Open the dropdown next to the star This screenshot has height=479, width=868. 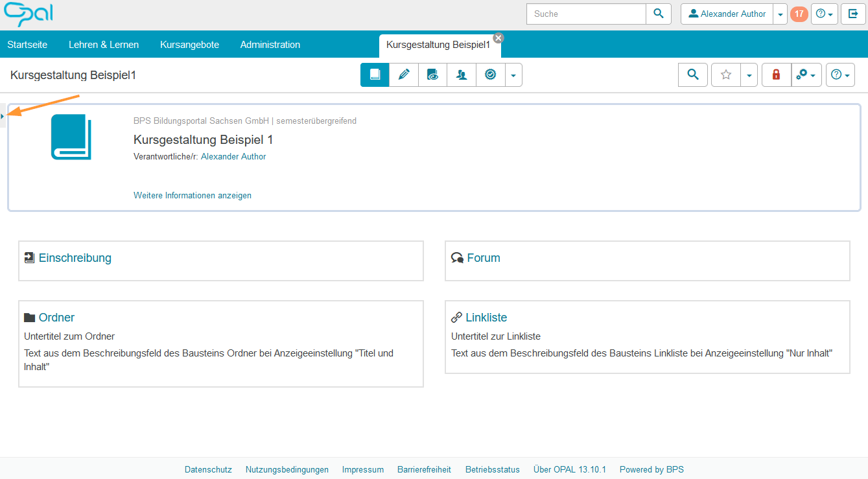point(749,75)
